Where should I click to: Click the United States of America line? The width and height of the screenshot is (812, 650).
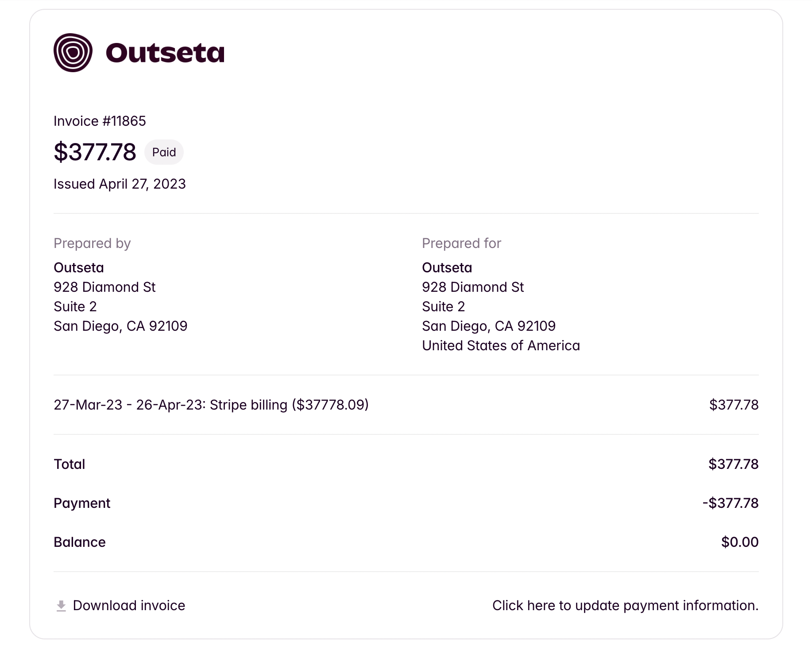[501, 346]
